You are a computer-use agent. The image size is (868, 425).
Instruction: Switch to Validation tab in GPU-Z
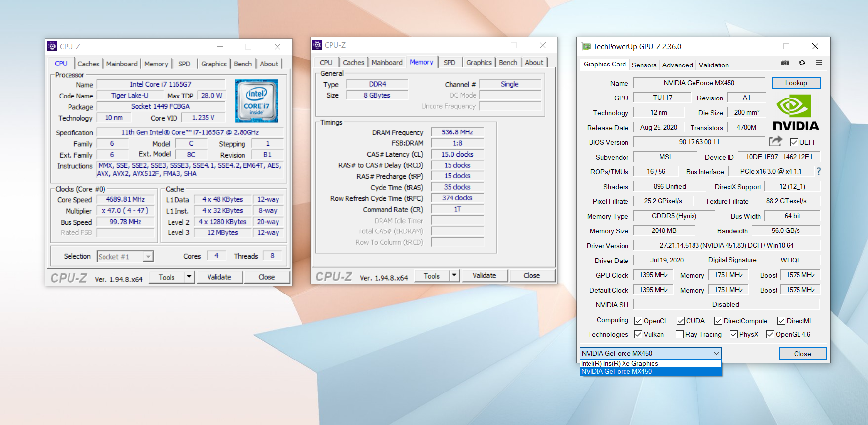tap(713, 65)
